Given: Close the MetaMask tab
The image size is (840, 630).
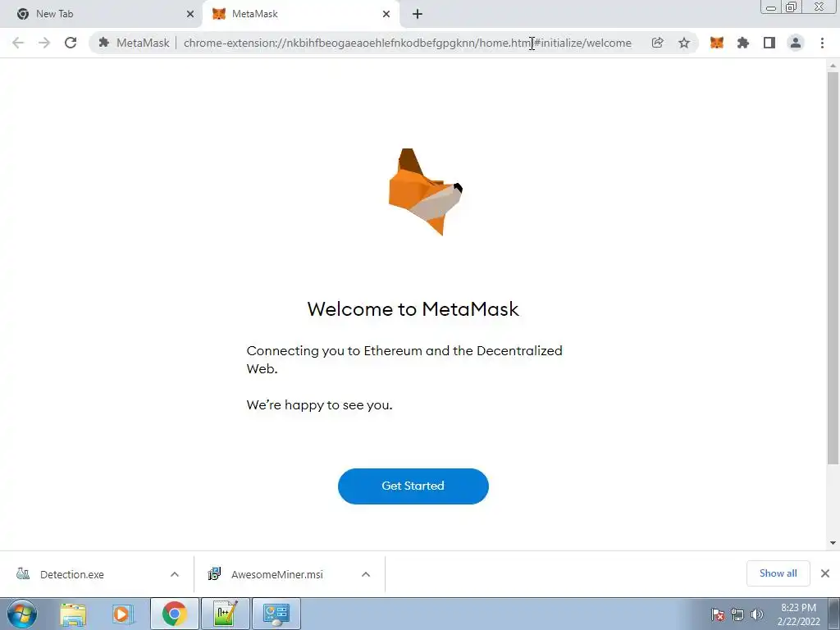Looking at the screenshot, I should tap(386, 14).
